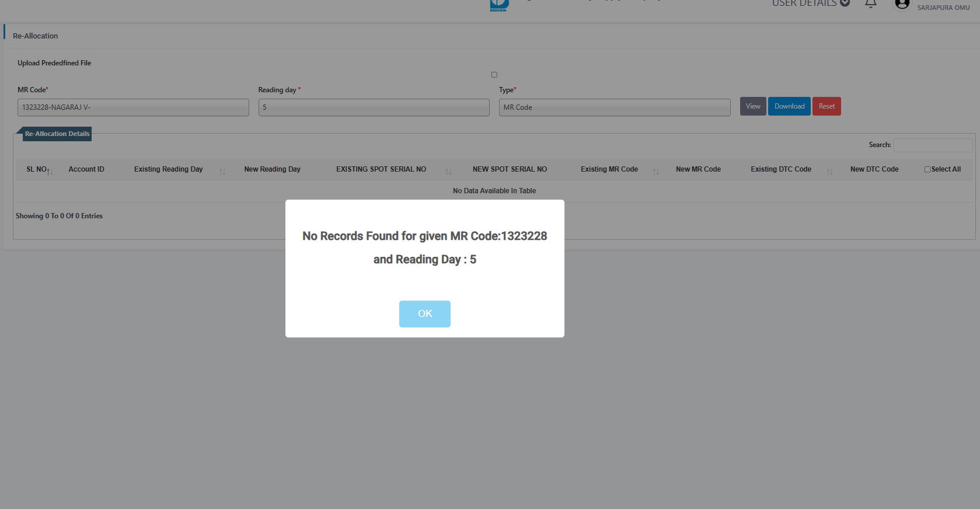The width and height of the screenshot is (980, 509).
Task: Sort by Existing Reading Day arrows
Action: [x=222, y=172]
